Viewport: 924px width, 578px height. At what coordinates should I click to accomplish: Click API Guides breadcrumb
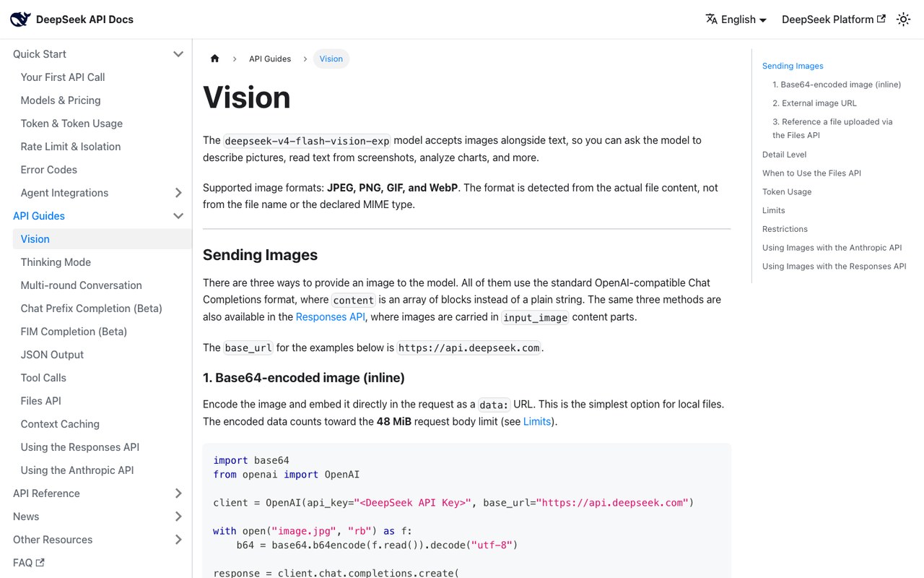[270, 59]
